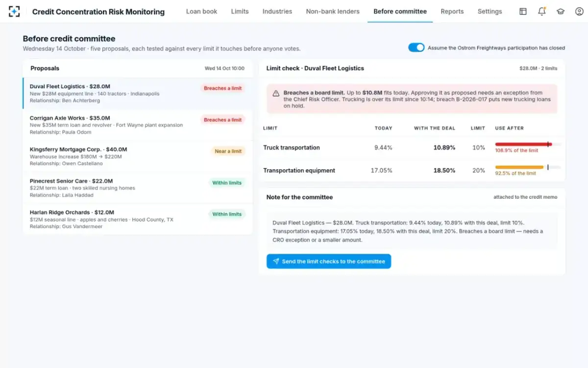
Task: Open the Reports tab
Action: click(x=452, y=11)
